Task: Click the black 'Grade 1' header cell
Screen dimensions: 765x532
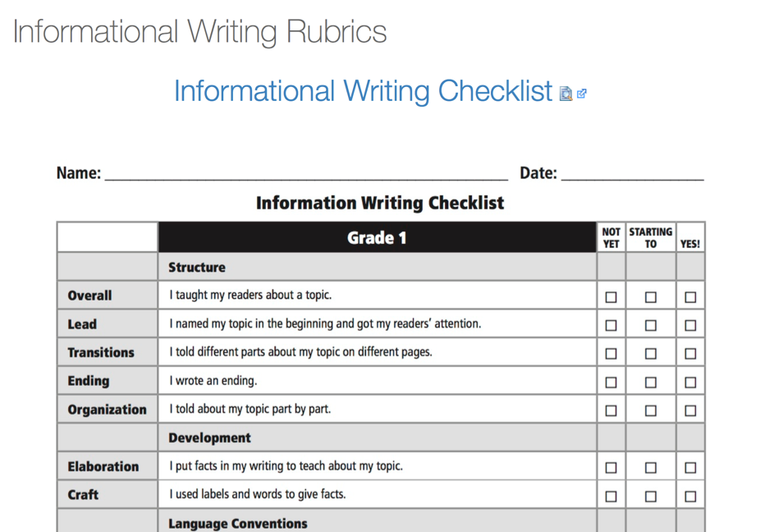Action: [x=377, y=238]
